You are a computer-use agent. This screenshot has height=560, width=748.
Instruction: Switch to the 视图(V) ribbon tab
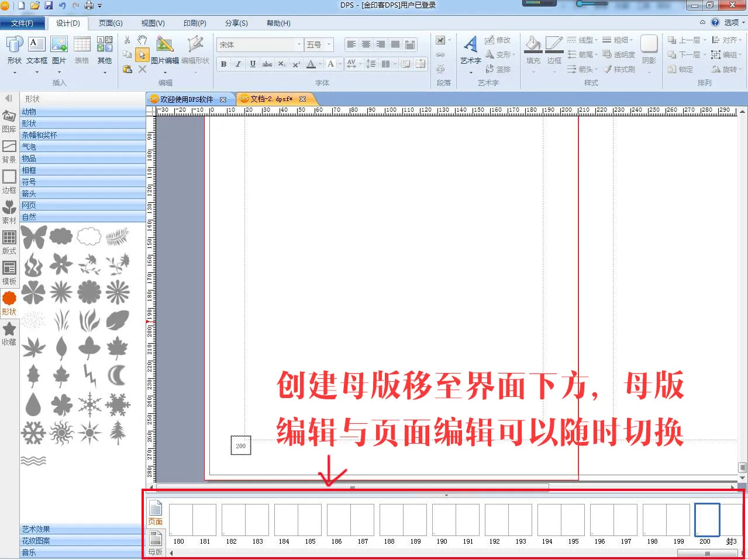coord(153,23)
